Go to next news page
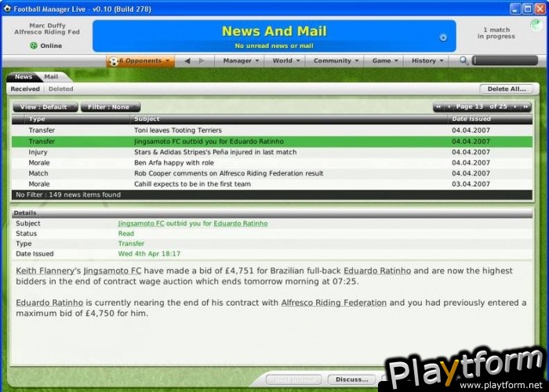549x392 pixels. click(514, 107)
